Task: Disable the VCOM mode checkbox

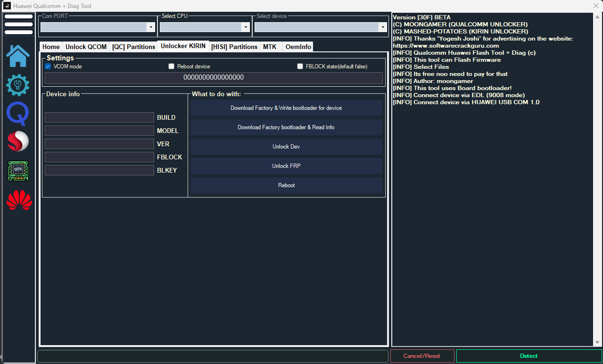Action: point(48,66)
